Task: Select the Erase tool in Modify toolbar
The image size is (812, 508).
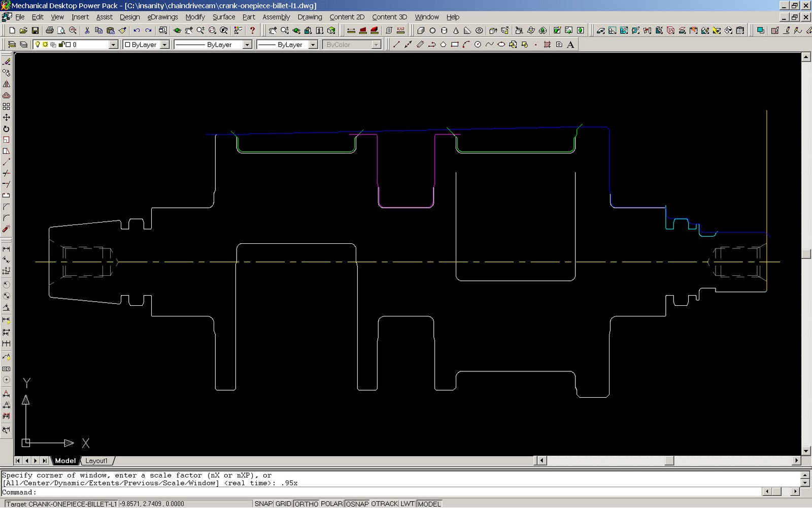Action: [6, 61]
